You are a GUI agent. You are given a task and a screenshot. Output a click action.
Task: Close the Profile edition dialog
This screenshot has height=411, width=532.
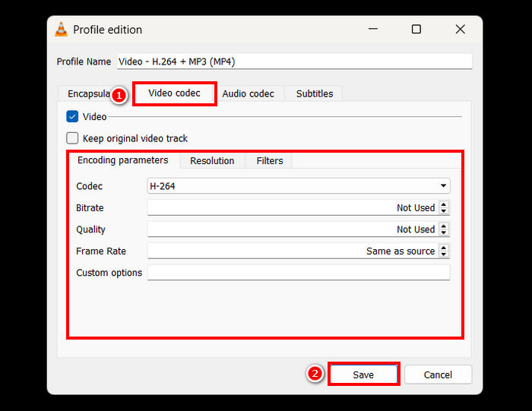[x=460, y=30]
